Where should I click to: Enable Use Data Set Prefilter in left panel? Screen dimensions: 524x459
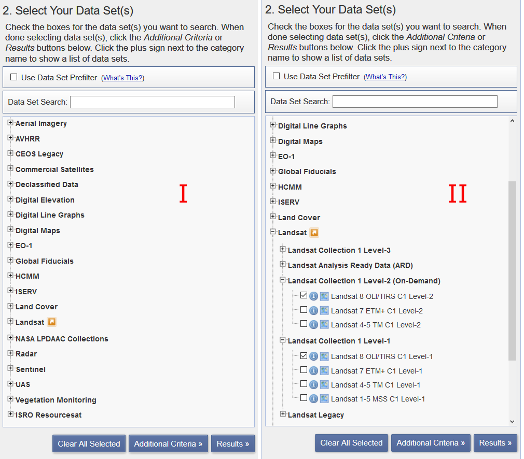13,77
